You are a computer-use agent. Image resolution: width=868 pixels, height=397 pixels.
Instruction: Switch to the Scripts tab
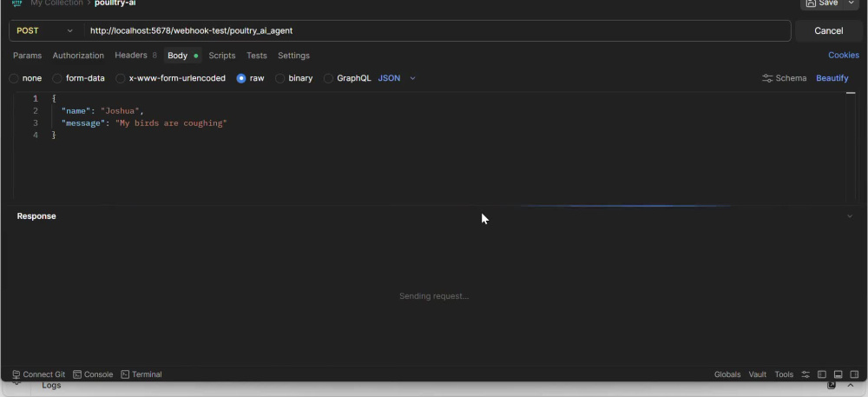222,56
